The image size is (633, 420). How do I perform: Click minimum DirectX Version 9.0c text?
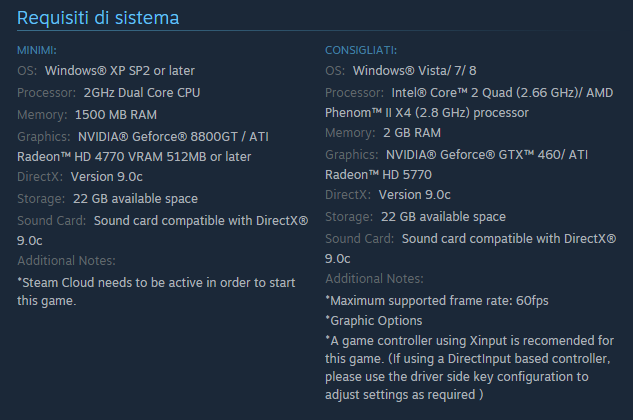(107, 177)
